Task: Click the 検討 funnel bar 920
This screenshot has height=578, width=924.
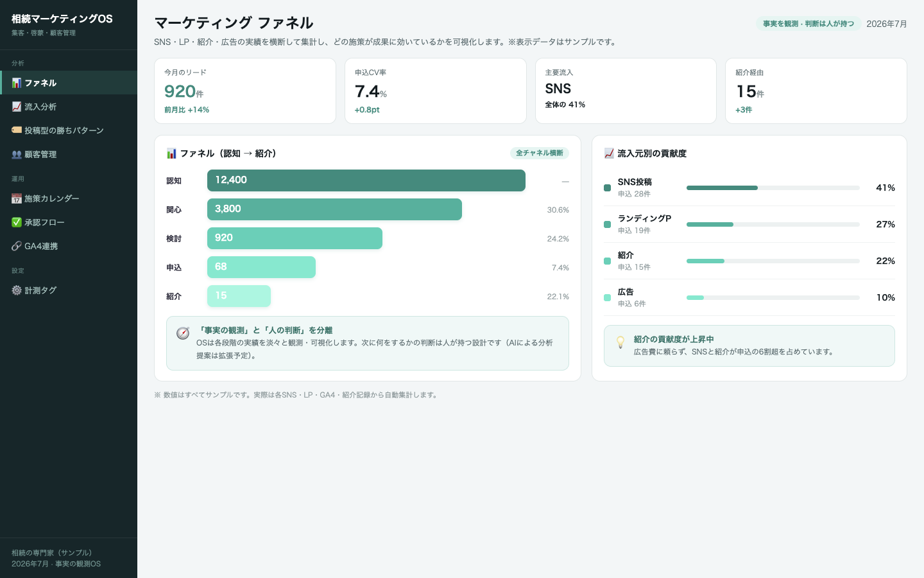Action: [295, 238]
